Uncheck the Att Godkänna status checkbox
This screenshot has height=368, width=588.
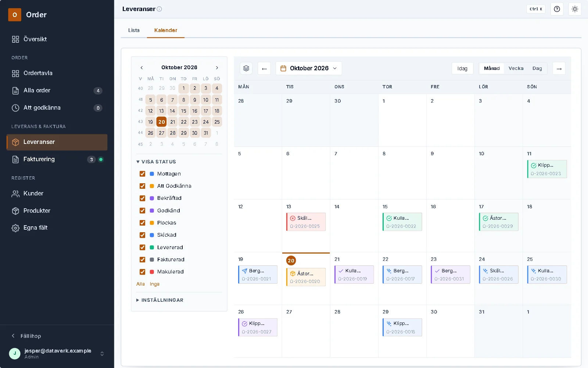point(143,186)
